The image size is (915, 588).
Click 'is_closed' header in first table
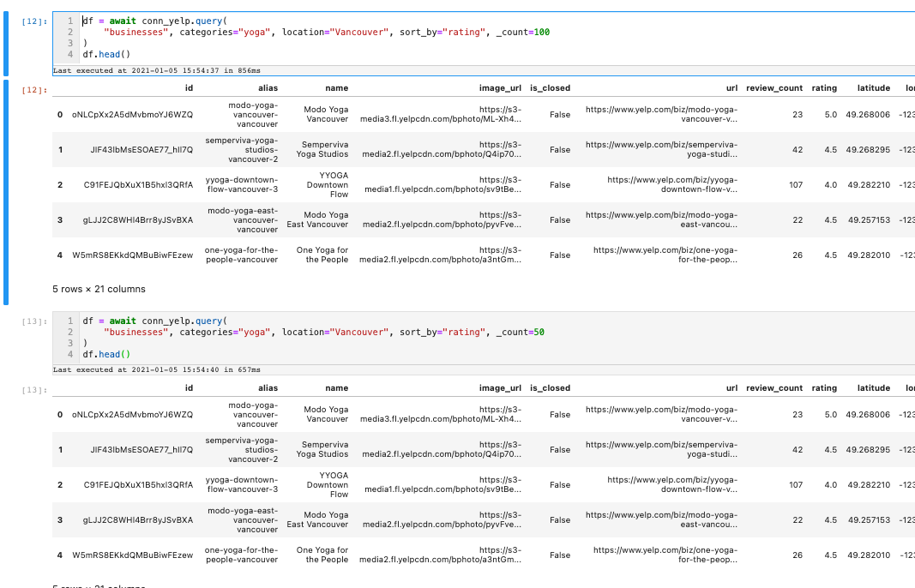coord(550,88)
